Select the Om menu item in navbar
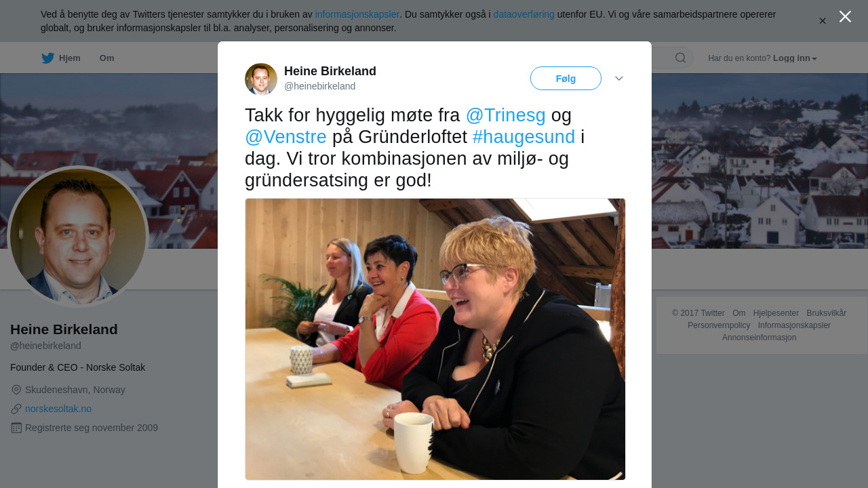The image size is (868, 488). click(106, 58)
